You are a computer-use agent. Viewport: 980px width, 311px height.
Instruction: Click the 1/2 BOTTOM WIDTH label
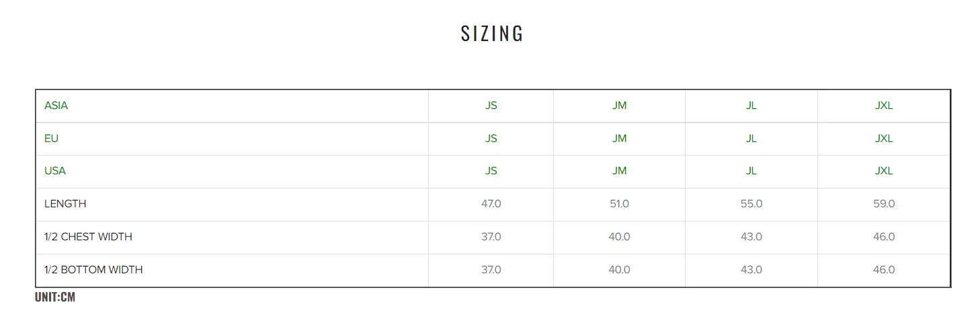(93, 270)
